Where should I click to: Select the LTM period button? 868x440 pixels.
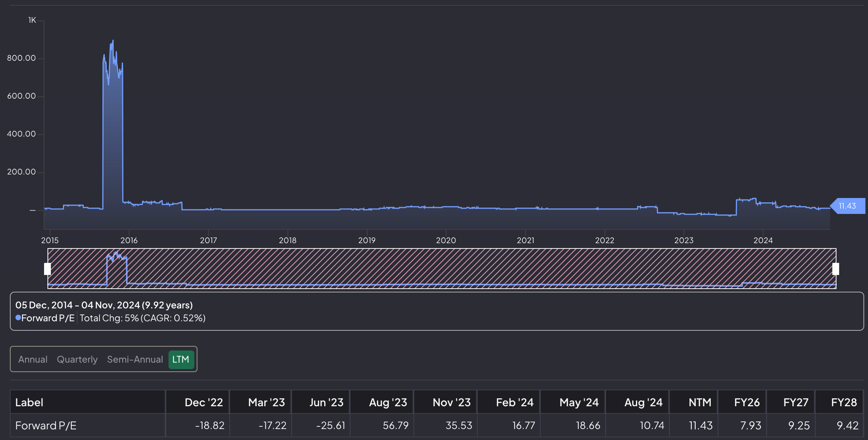(181, 359)
